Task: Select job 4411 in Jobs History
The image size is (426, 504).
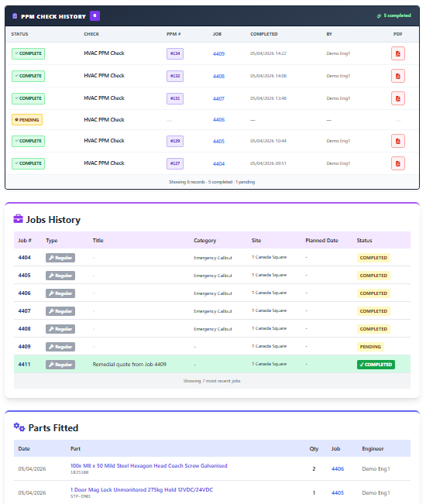Action: 25,365
